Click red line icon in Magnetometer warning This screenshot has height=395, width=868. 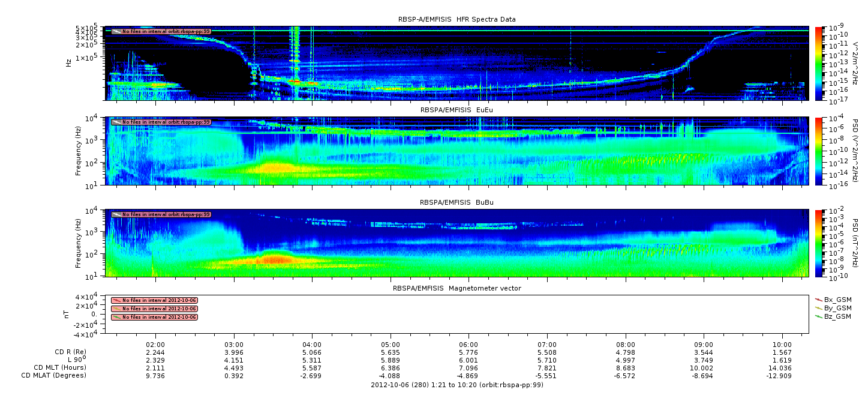coord(116,300)
